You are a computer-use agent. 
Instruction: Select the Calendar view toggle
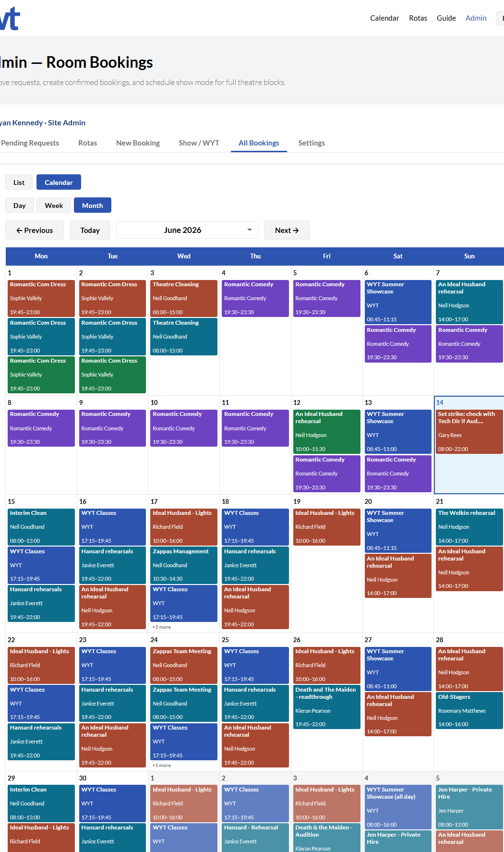coord(59,182)
